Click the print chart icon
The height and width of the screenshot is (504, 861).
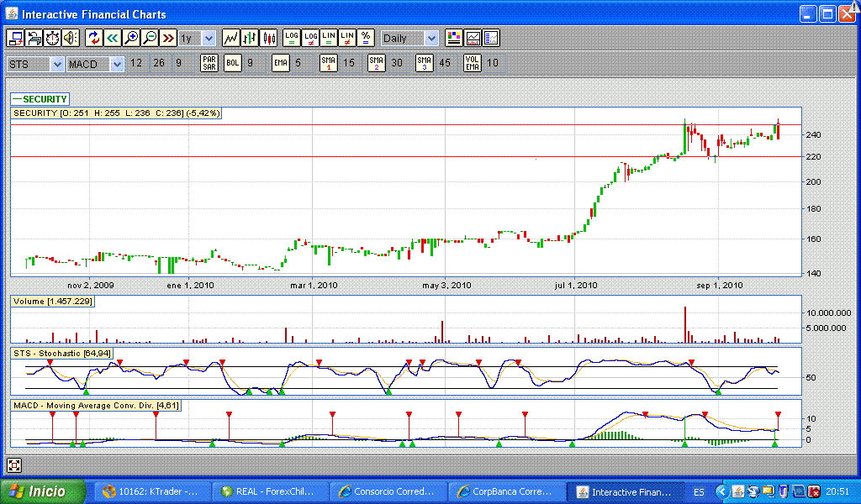click(x=34, y=38)
